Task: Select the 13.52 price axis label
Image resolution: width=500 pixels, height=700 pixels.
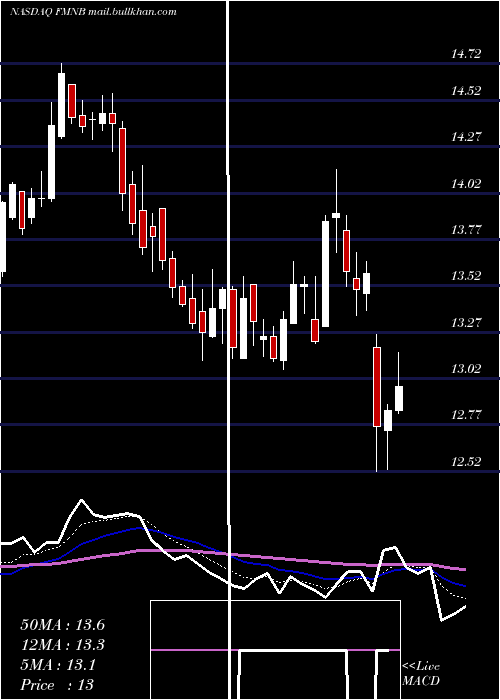Action: click(x=466, y=276)
